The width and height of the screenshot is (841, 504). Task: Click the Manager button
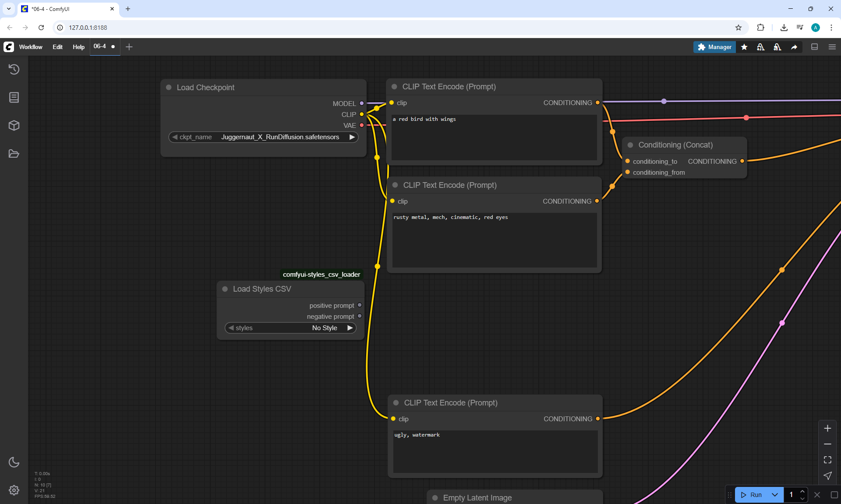click(714, 47)
